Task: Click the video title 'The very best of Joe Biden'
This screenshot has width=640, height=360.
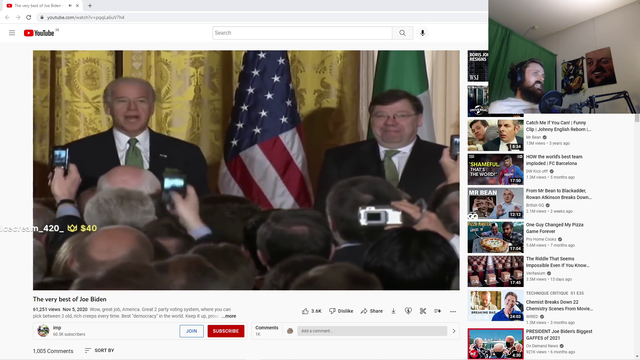Action: (x=69, y=299)
